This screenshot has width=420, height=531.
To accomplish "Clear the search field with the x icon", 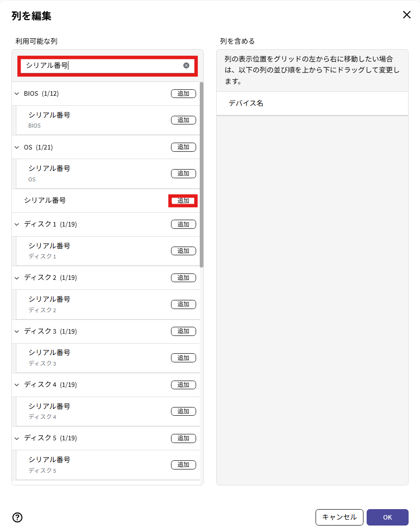I will coord(187,65).
